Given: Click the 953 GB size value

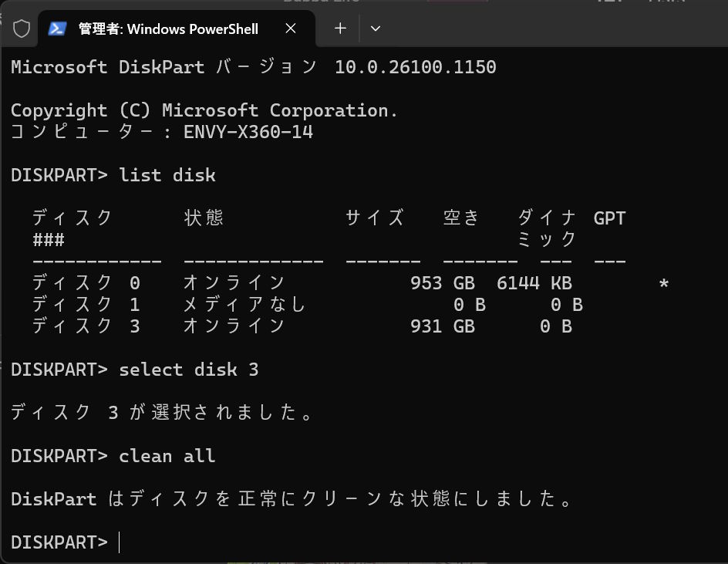Looking at the screenshot, I should [443, 283].
